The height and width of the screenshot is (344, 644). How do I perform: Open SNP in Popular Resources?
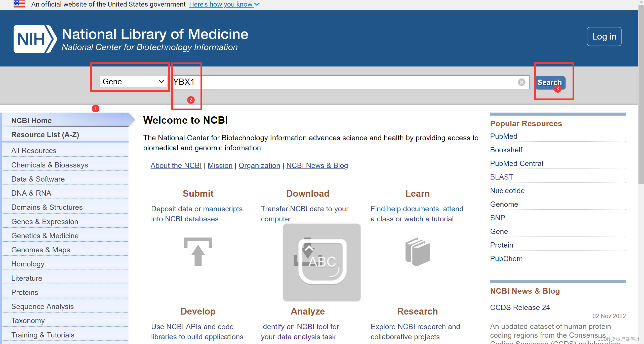point(498,218)
